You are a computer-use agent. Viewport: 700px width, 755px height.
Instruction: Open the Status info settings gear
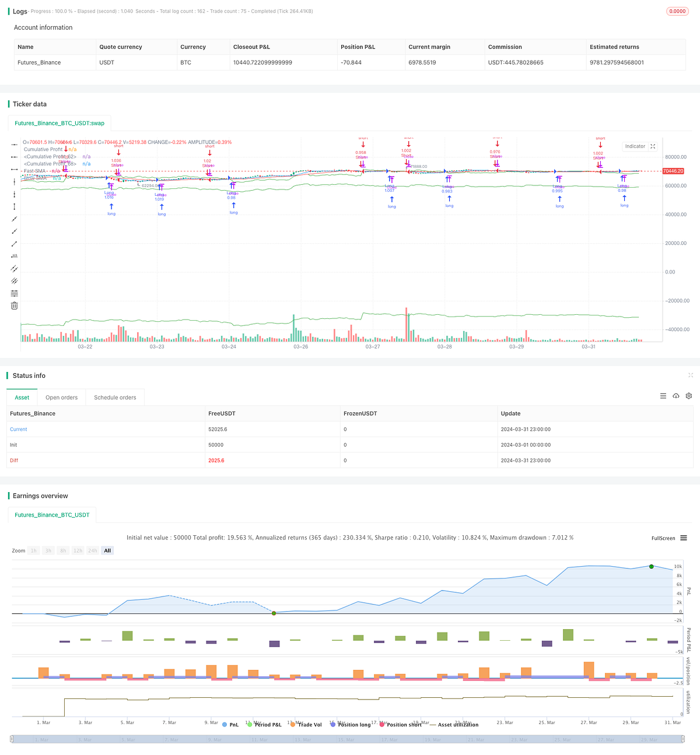689,396
